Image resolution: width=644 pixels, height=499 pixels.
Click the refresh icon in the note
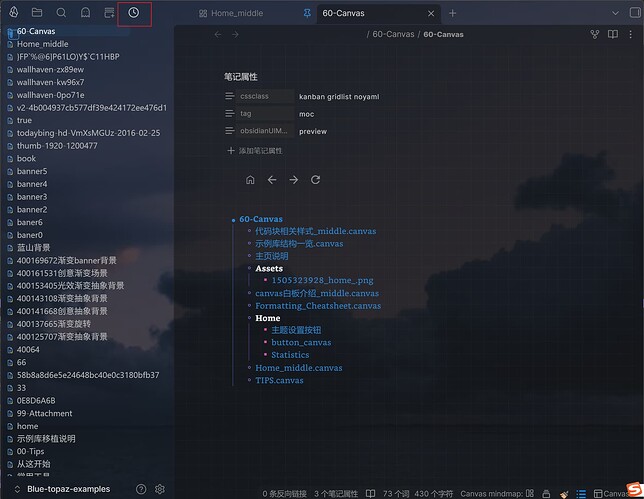316,180
